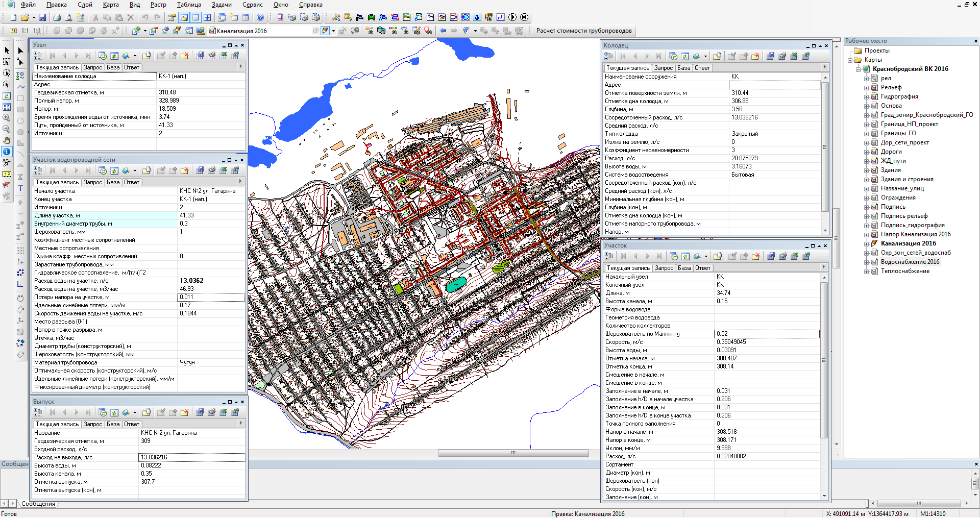
Task: Click the Шероховатость по Маннингу value field
Action: tap(767, 334)
